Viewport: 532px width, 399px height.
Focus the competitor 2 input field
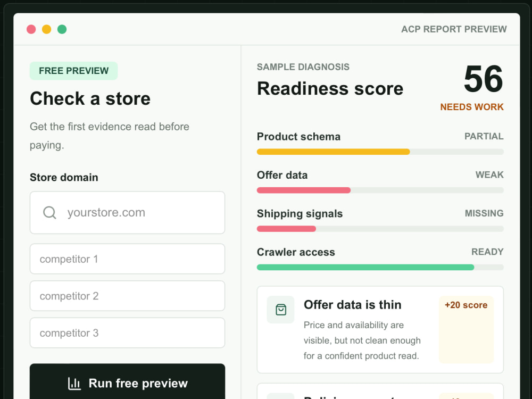[127, 296]
